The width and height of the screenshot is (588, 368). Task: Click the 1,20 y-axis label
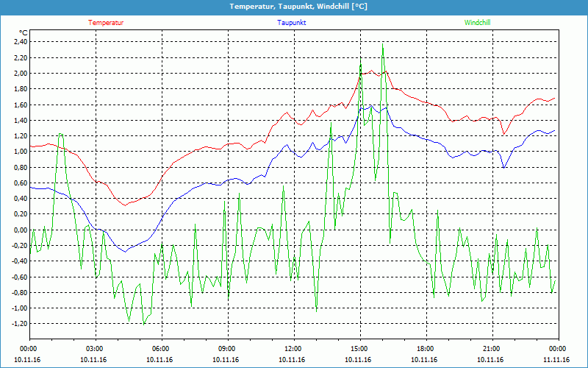click(21, 136)
